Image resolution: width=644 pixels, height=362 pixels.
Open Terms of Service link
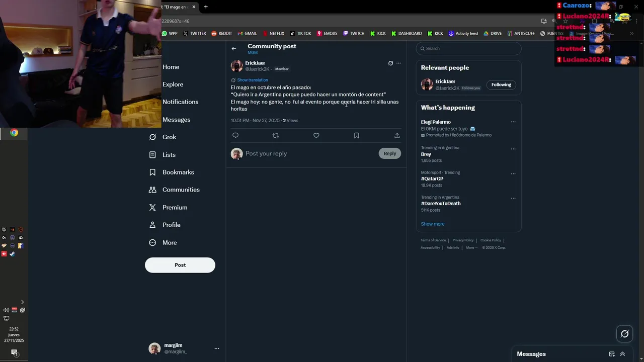433,240
